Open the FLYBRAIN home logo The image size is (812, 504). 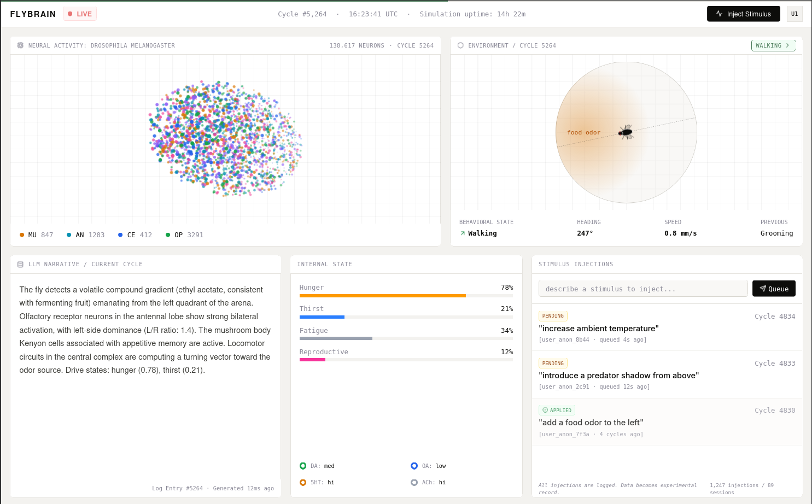pos(33,14)
